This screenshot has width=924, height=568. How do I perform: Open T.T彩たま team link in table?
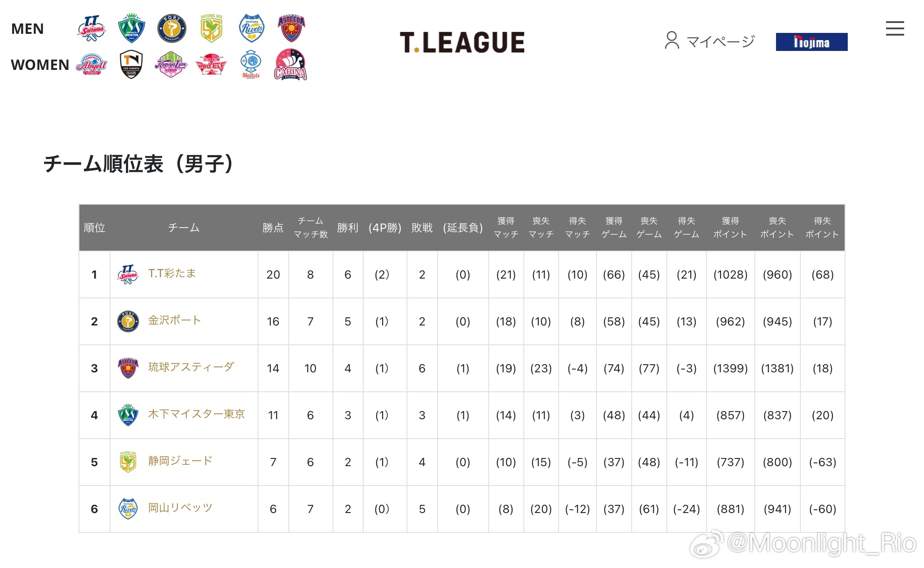pyautogui.click(x=172, y=273)
